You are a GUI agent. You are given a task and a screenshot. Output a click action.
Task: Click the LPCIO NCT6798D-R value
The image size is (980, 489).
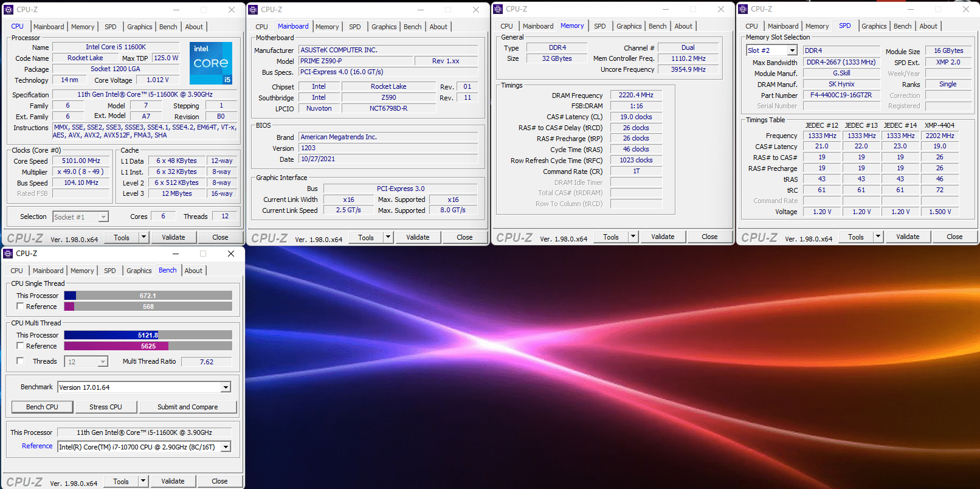pos(388,108)
